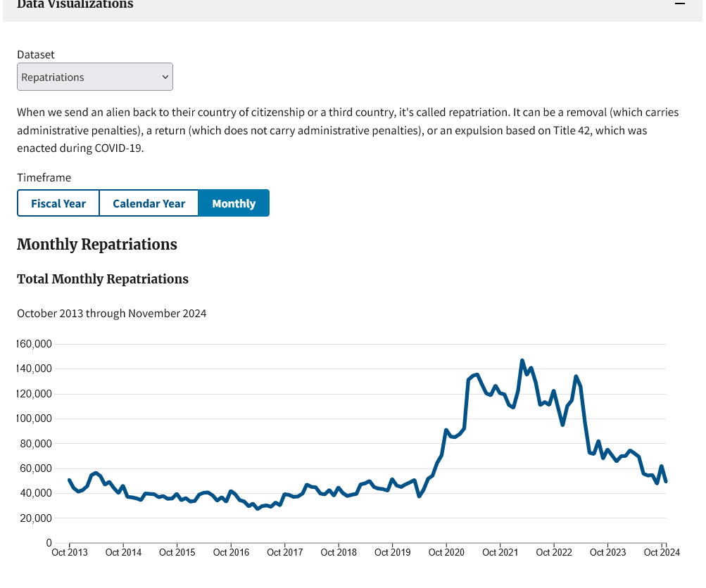The height and width of the screenshot is (588, 706).
Task: Click the Oct 2017 x-axis label
Action: 284,552
